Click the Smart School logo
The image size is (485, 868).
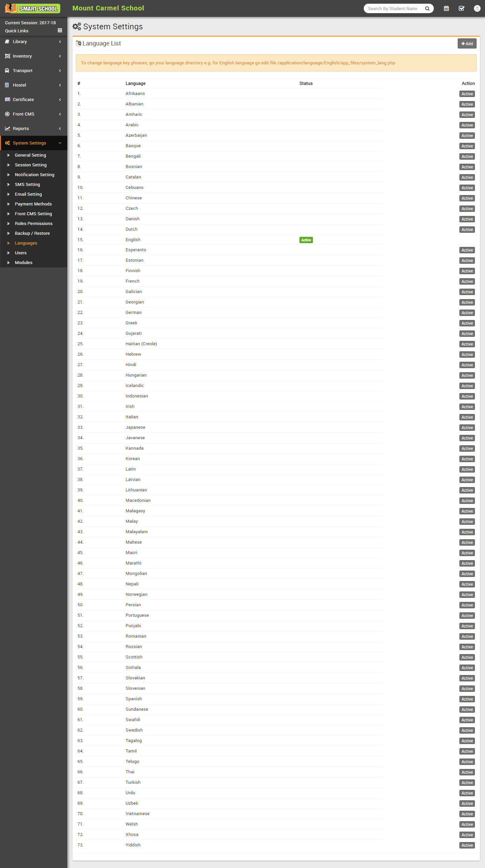click(x=33, y=8)
